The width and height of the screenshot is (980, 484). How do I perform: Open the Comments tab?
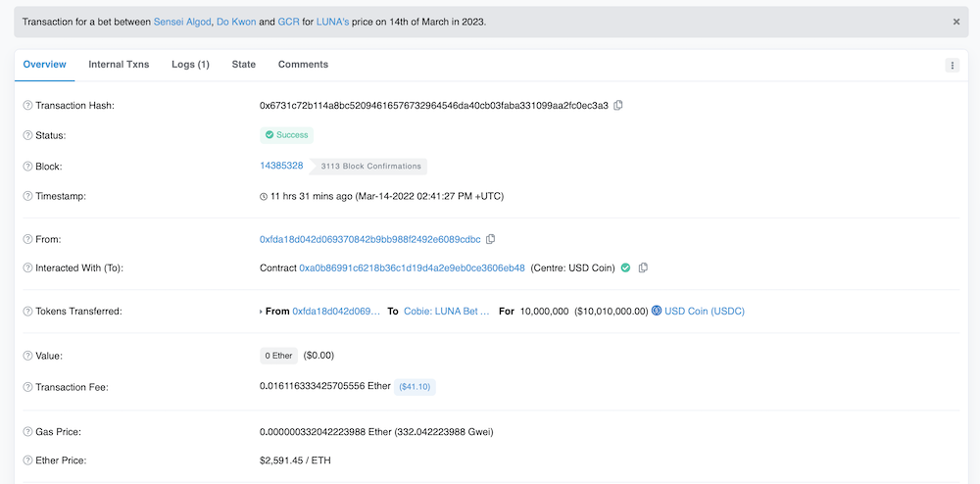303,65
